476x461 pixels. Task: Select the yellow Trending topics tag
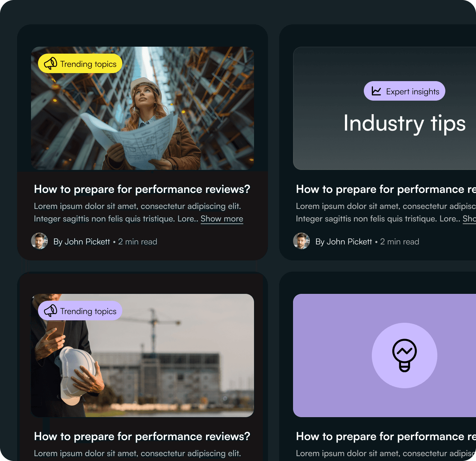coord(80,63)
